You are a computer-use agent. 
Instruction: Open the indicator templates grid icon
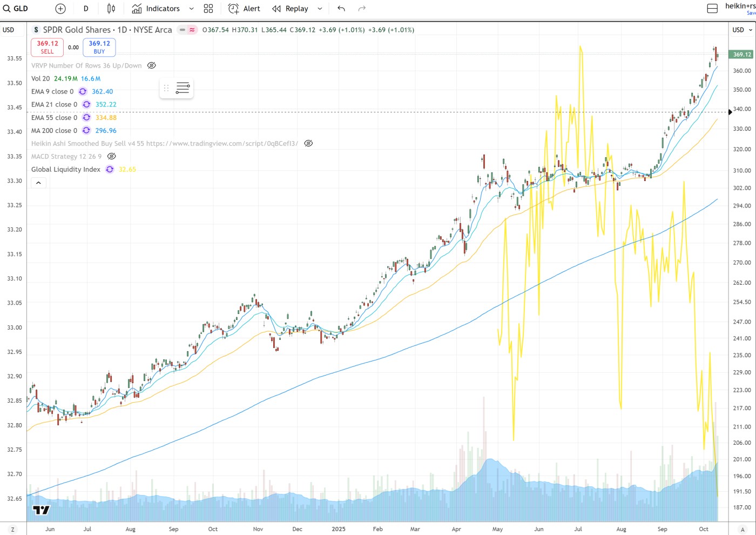pos(208,9)
